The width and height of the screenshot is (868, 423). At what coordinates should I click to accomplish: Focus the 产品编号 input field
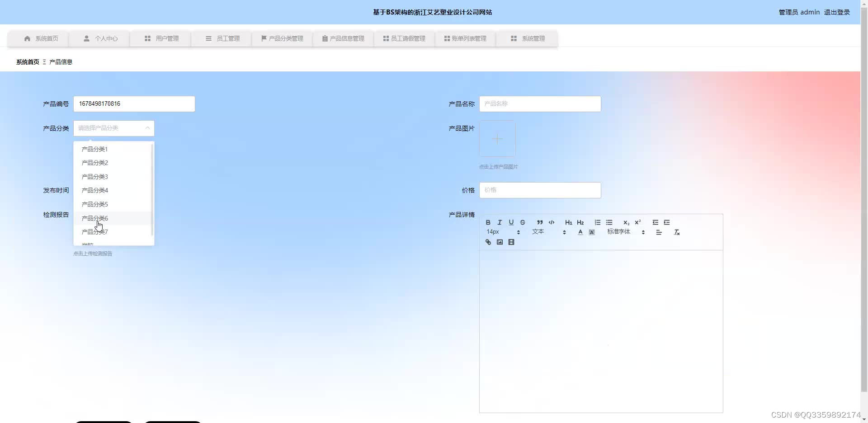tap(134, 104)
